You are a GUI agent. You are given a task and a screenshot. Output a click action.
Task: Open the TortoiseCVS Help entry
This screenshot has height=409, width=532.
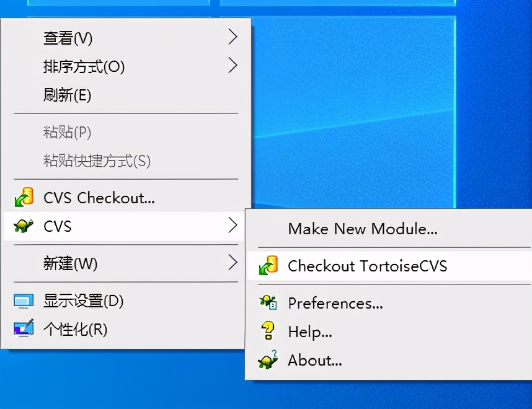[x=310, y=332]
